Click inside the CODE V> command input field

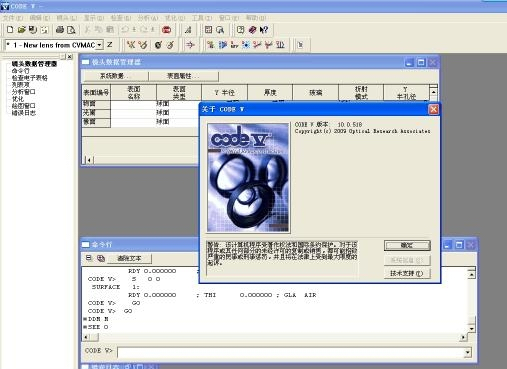[x=291, y=352]
